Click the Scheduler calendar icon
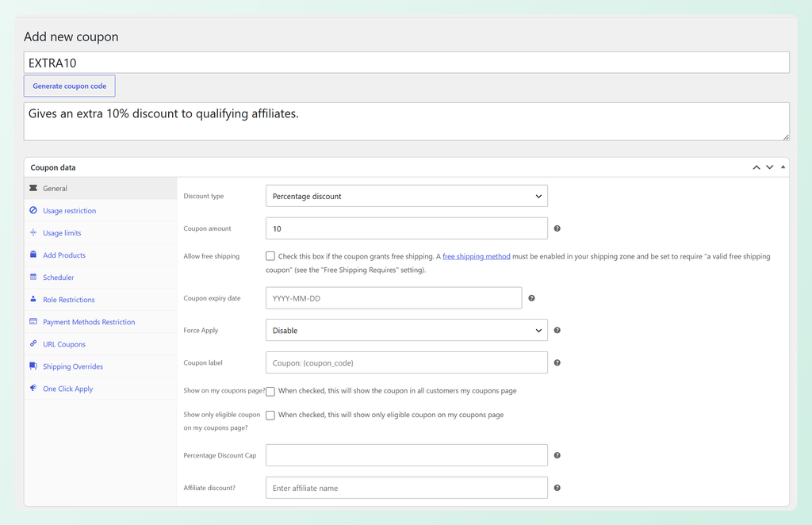This screenshot has height=525, width=812. pyautogui.click(x=33, y=277)
